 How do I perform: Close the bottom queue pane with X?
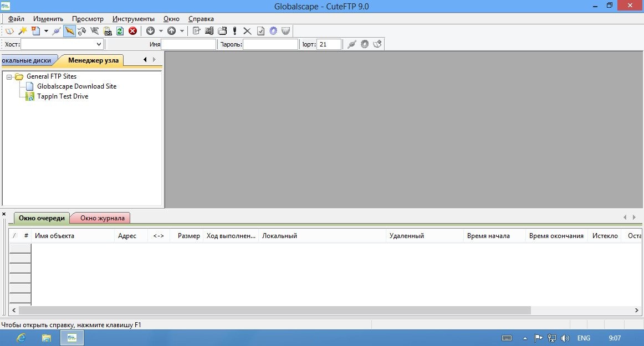coord(4,214)
